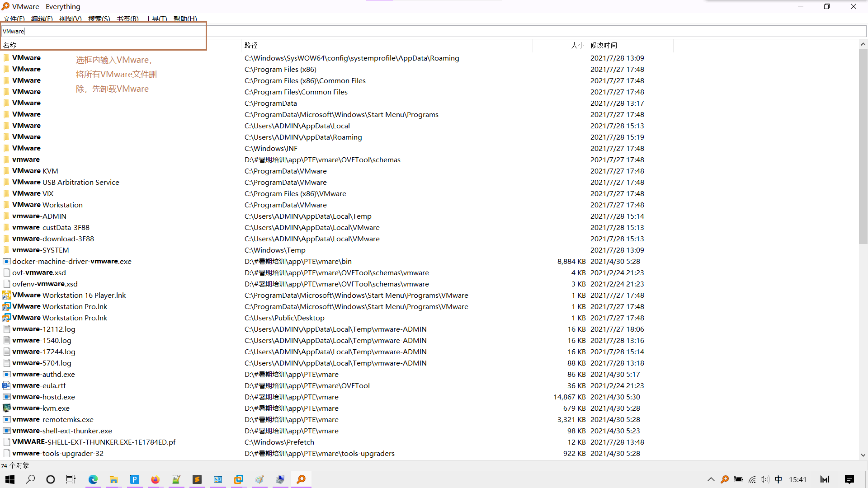Click the VMware Workstation 16 Player.lnk shortcut icon
The height and width of the screenshot is (488, 868).
pyautogui.click(x=7, y=295)
